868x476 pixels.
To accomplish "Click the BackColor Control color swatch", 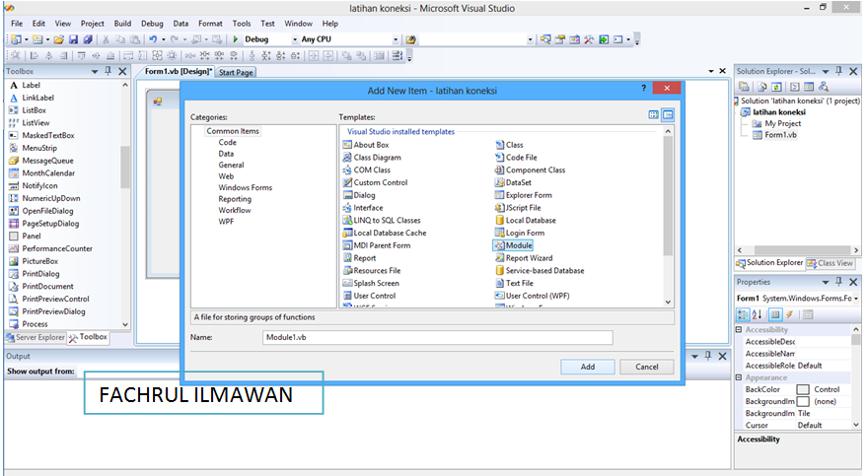I will [x=803, y=389].
